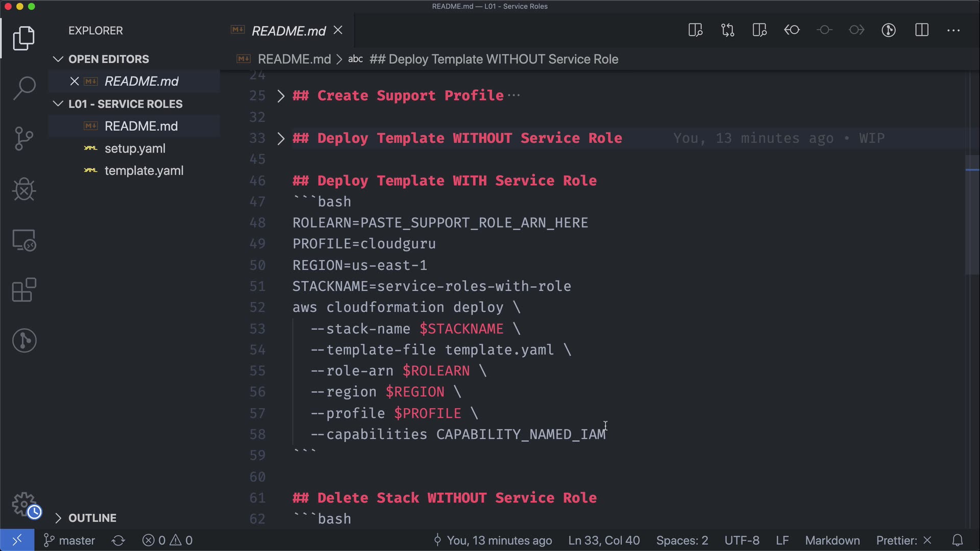Open template.yaml from the explorer
The width and height of the screenshot is (980, 551).
click(143, 171)
